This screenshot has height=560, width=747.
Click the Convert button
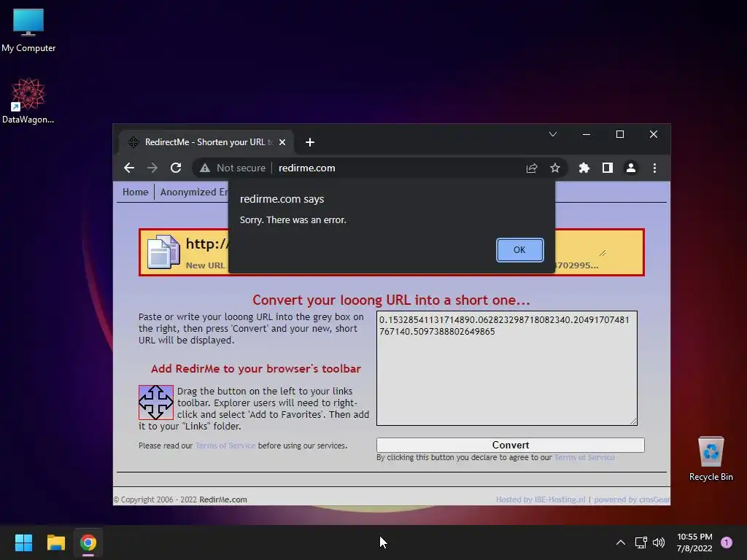510,445
